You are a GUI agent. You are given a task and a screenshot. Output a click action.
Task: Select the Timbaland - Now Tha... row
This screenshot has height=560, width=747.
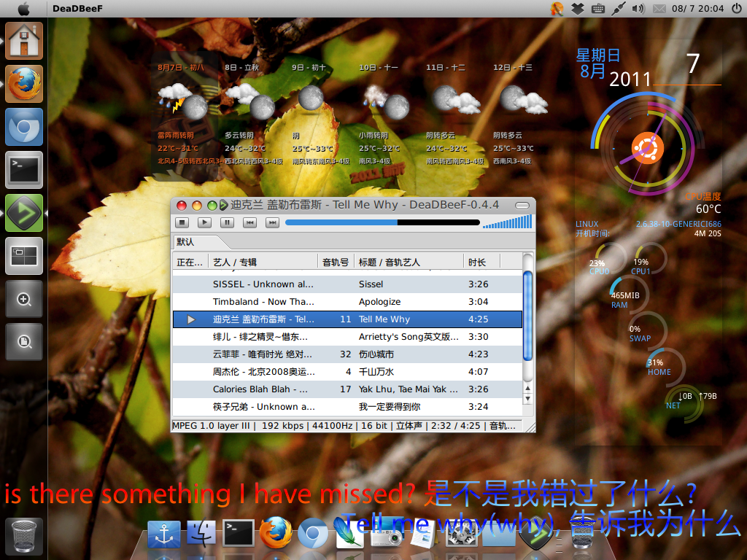click(x=347, y=302)
